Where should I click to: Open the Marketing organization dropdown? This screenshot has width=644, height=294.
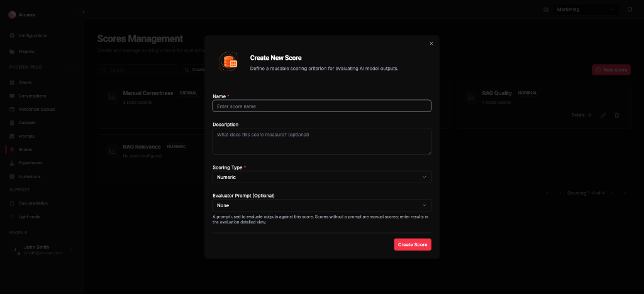coord(586,9)
